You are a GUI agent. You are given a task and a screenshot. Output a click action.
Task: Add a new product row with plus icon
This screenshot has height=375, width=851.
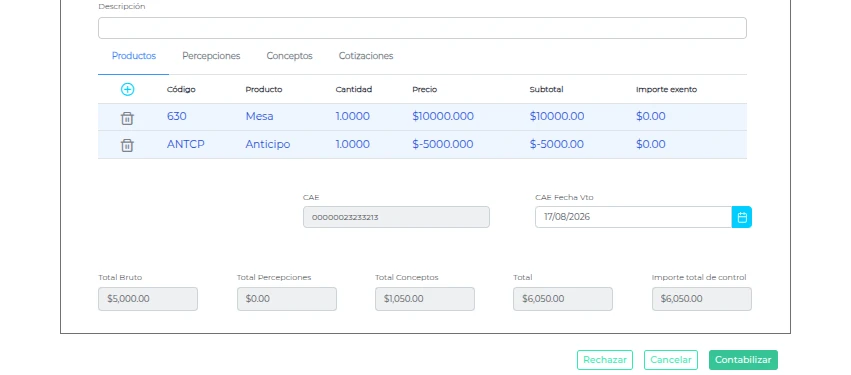[x=127, y=90]
